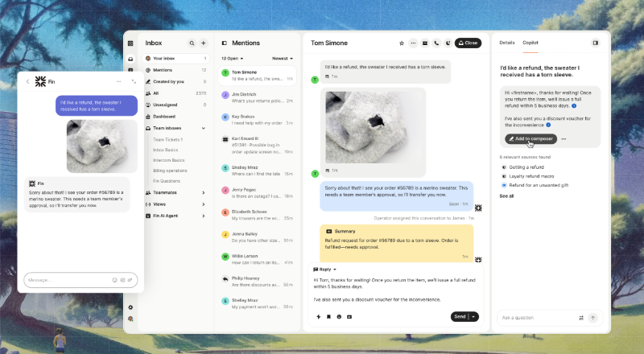Open more options in conversation header
The image size is (644, 354).
[413, 43]
